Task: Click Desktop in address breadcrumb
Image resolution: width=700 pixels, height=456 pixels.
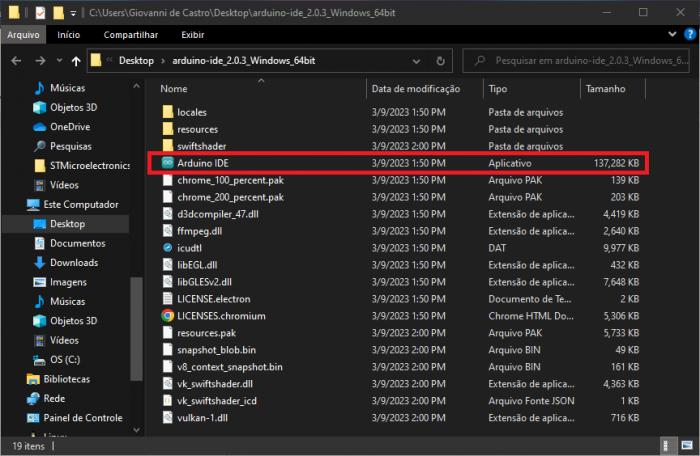Action: 136,61
